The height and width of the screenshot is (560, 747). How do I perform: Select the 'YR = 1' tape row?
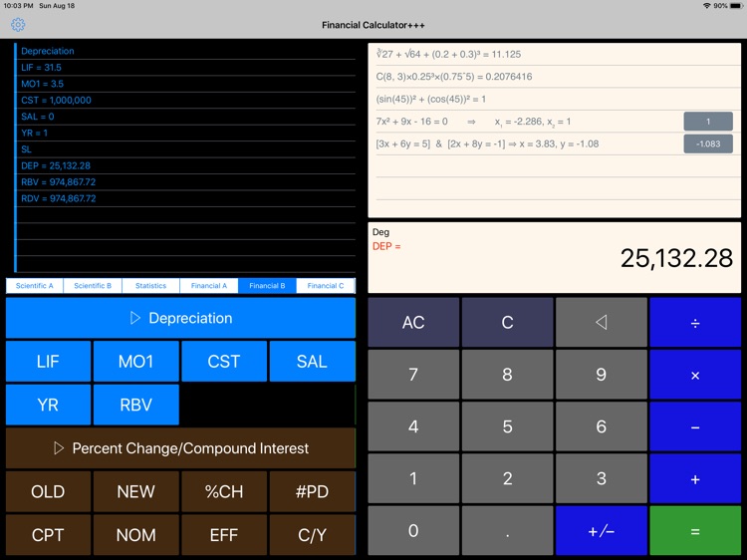click(x=186, y=133)
